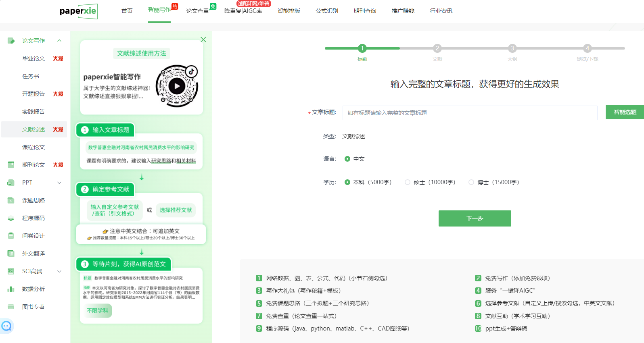The image size is (644, 343).
Task: Click the 下一步 button
Action: [x=475, y=218]
